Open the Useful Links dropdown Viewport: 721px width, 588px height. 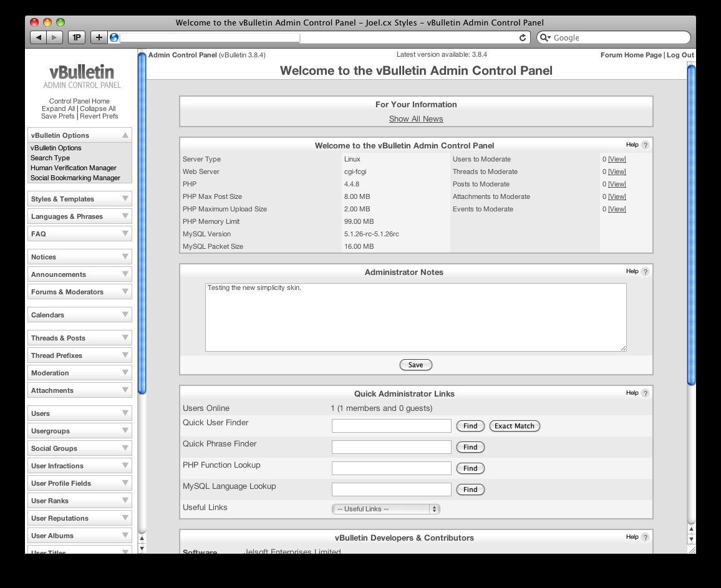[x=386, y=509]
